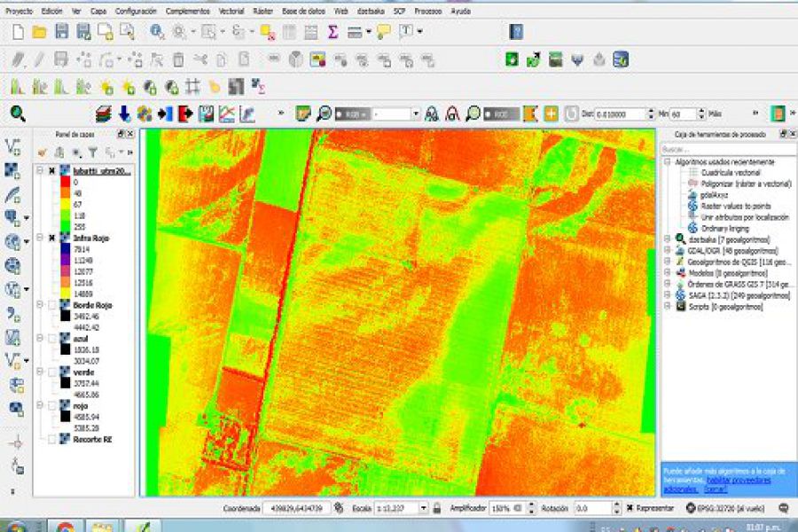Click the Cerrar link in the toolbox tip
The height and width of the screenshot is (532, 798).
point(716,489)
